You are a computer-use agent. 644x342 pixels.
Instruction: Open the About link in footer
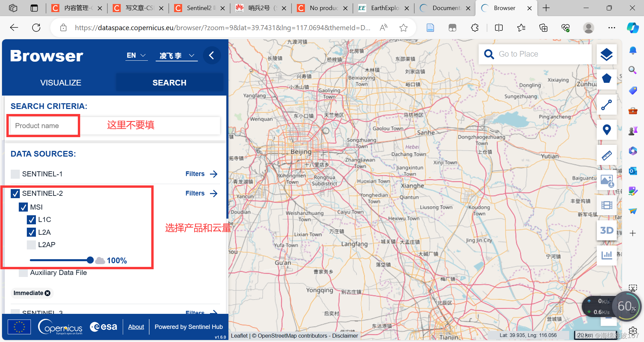tap(136, 327)
